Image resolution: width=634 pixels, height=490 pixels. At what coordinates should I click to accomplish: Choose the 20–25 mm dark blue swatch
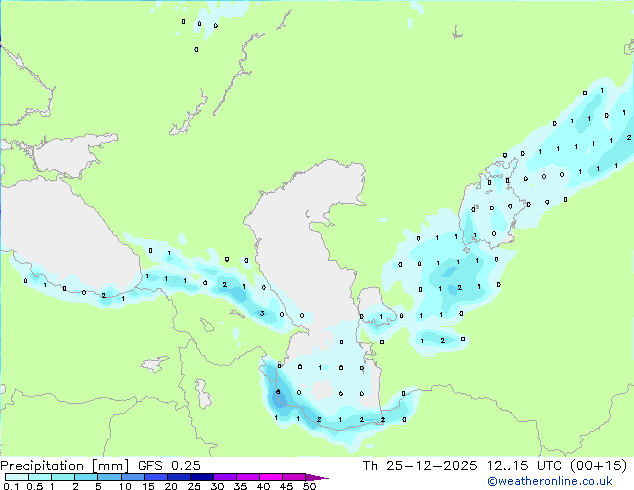point(179,477)
